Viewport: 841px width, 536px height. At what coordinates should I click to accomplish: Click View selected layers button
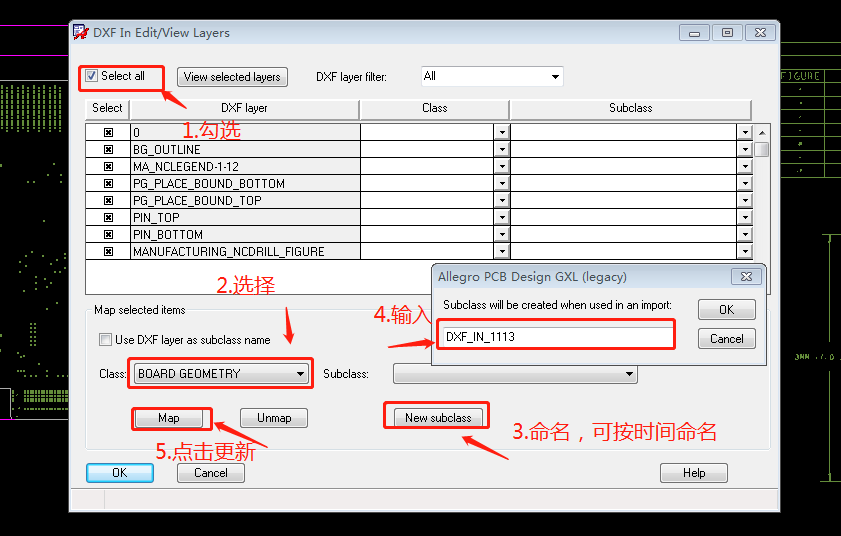pos(232,77)
